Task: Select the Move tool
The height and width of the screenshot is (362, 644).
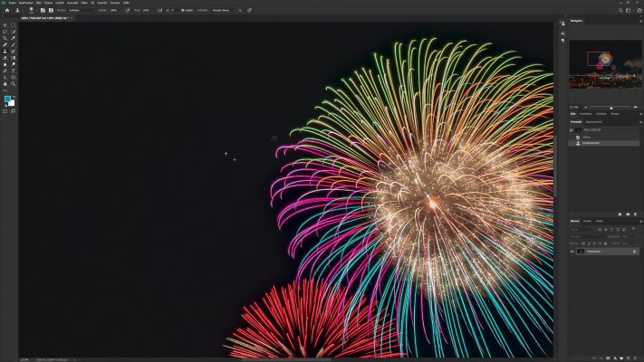Action: point(5,24)
